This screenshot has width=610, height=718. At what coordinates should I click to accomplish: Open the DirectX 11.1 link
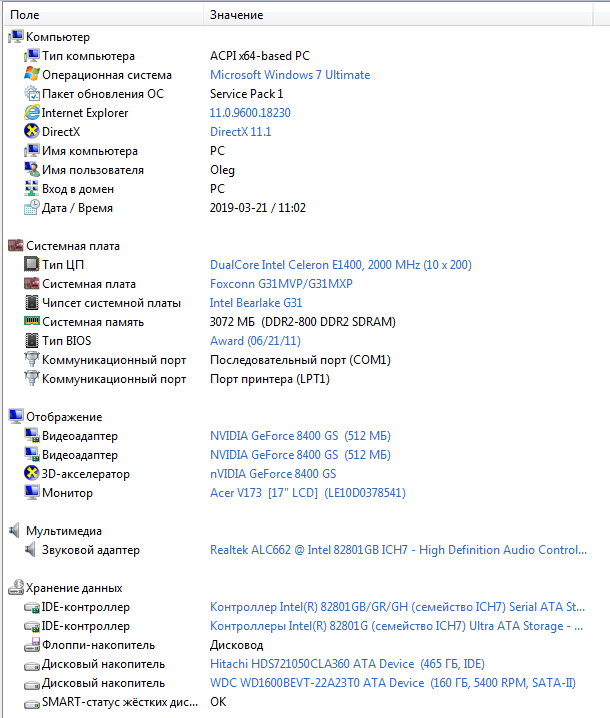point(240,132)
